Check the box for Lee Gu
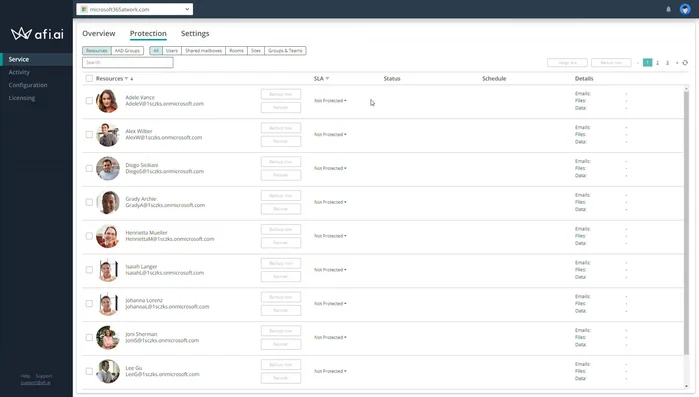This screenshot has width=699, height=397. [x=89, y=372]
